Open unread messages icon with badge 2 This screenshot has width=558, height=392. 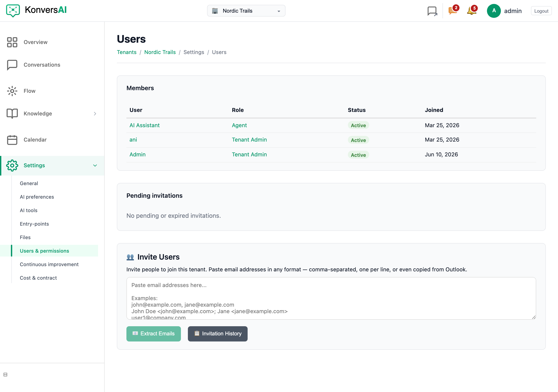(x=453, y=10)
